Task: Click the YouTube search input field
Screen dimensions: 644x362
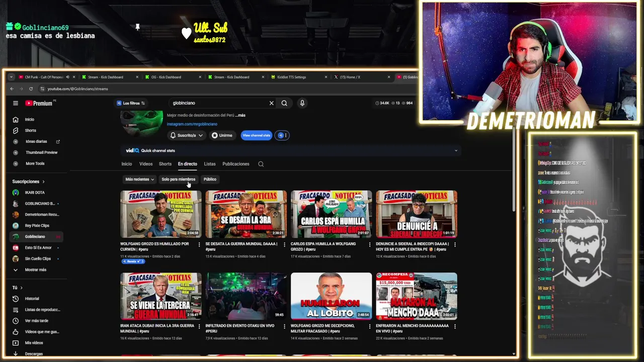Action: pos(219,103)
